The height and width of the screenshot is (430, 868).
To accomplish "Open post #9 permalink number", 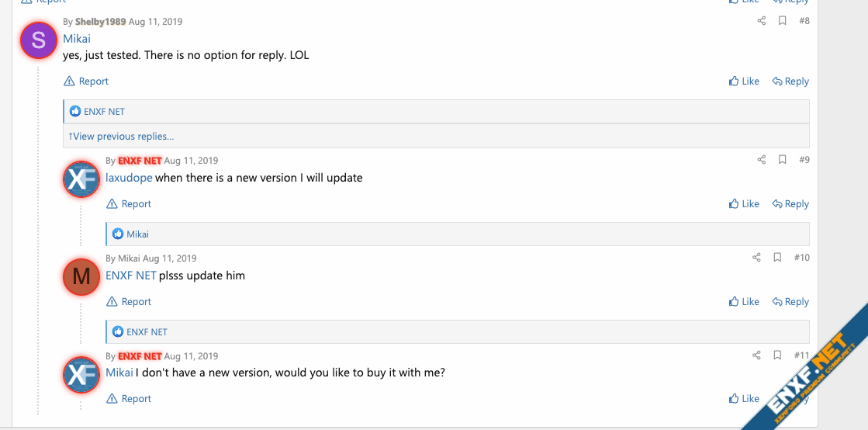I will 804,160.
